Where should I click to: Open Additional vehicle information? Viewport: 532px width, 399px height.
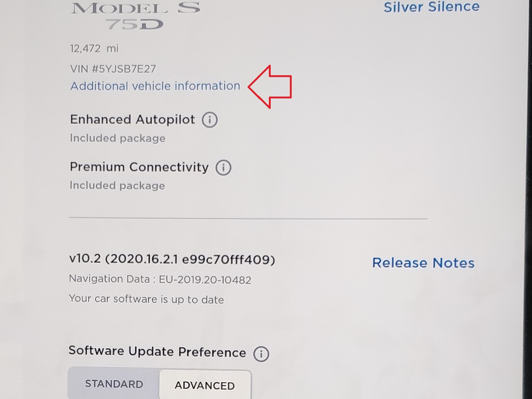tap(155, 86)
